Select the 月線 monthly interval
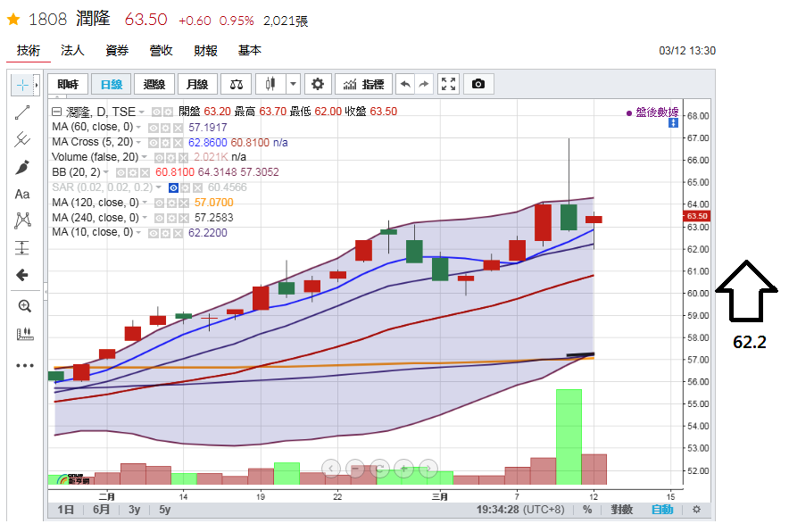Screen dimensions: 789x532 (197, 84)
